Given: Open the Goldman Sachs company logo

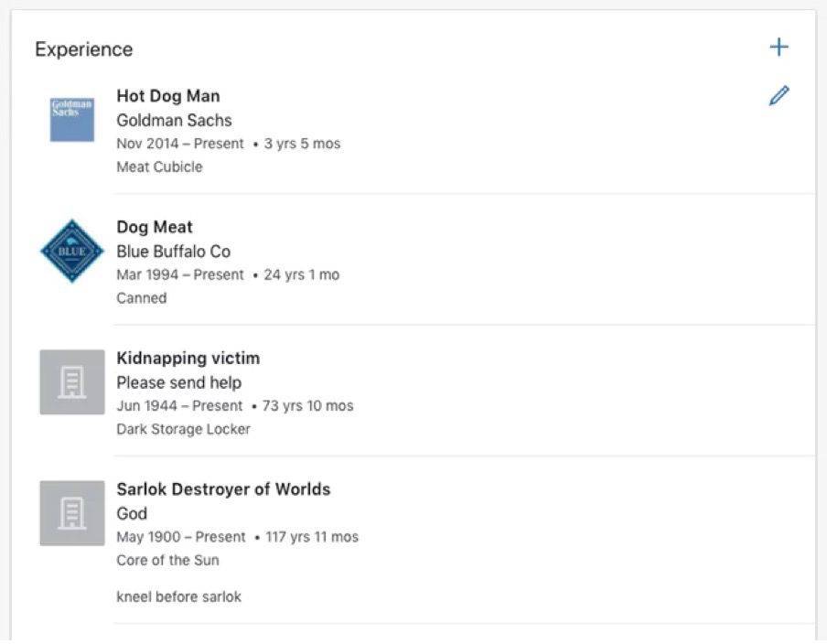Looking at the screenshot, I should [x=71, y=120].
